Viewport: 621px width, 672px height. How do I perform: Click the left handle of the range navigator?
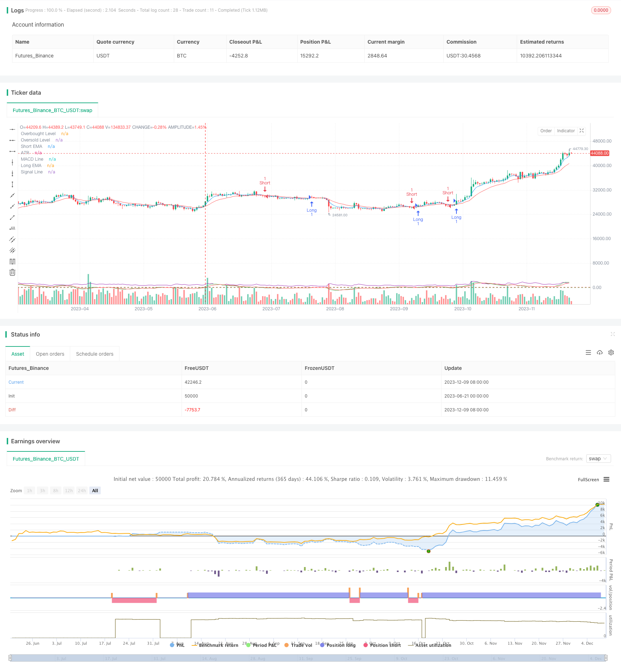tap(10, 658)
